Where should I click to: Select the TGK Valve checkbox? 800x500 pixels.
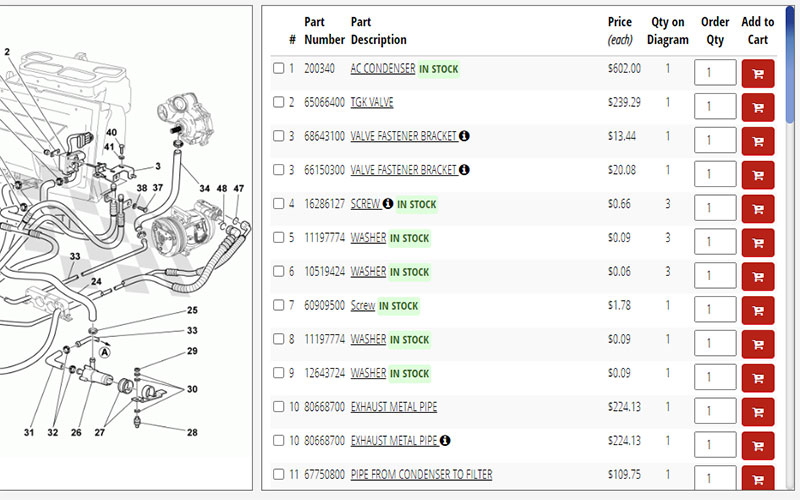point(279,102)
